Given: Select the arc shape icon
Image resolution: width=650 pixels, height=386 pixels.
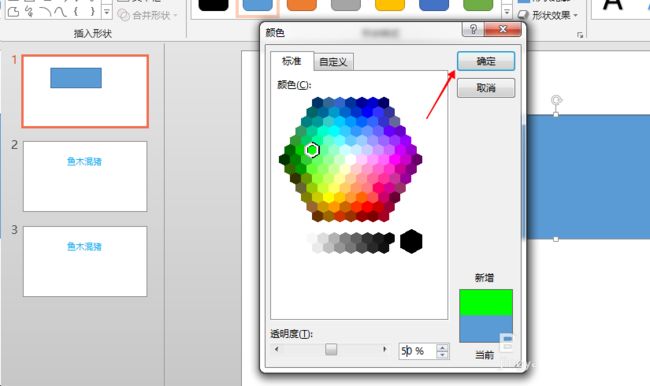Looking at the screenshot, I should 46,12.
